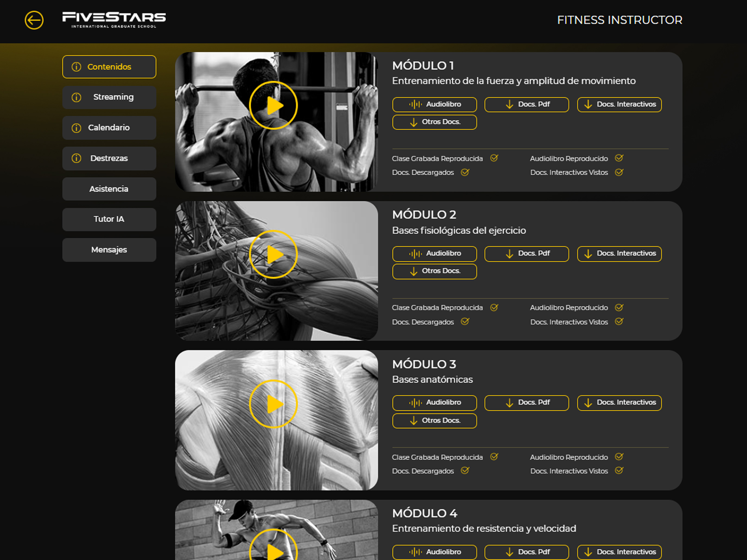Download Módulo 2 Docs. Interactivos
The width and height of the screenshot is (747, 560).
click(x=619, y=254)
